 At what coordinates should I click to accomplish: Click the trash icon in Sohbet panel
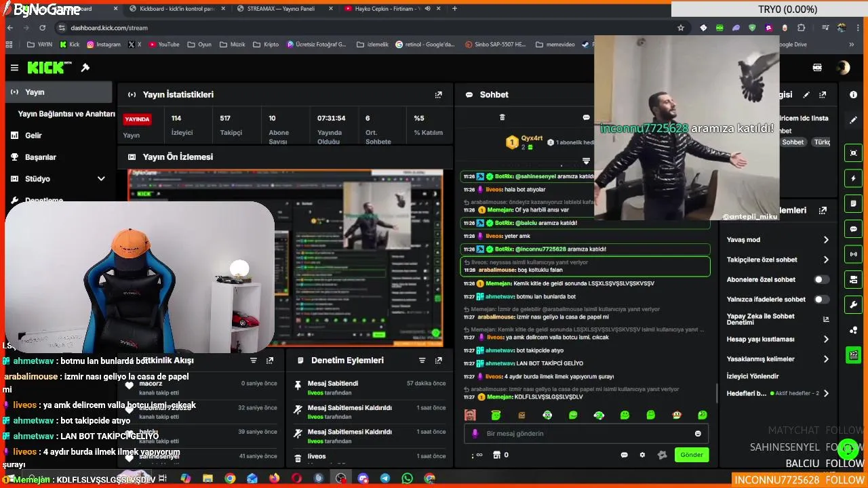(x=502, y=117)
